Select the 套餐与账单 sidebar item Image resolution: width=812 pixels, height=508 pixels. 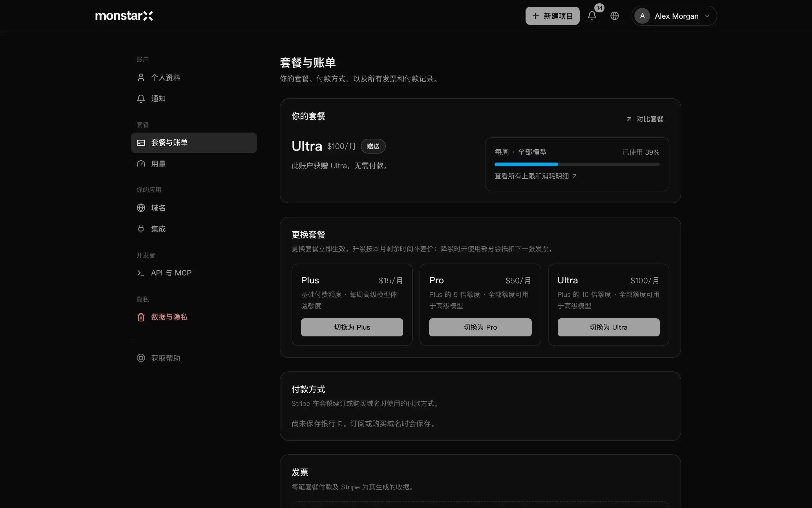tap(194, 143)
